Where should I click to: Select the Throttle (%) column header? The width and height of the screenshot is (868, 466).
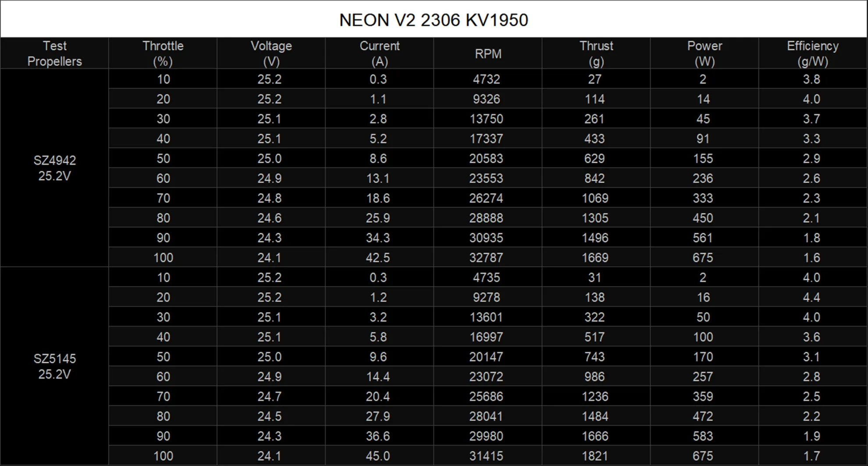coord(163,53)
